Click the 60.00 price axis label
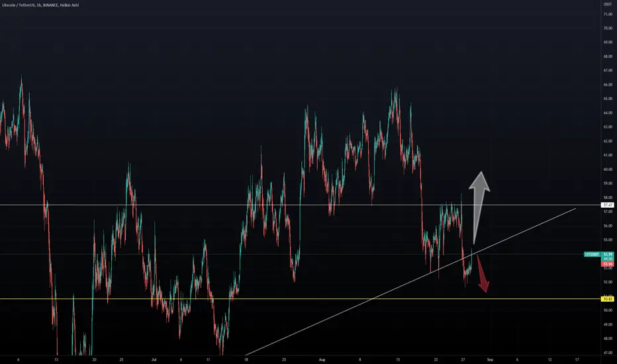 pyautogui.click(x=608, y=169)
